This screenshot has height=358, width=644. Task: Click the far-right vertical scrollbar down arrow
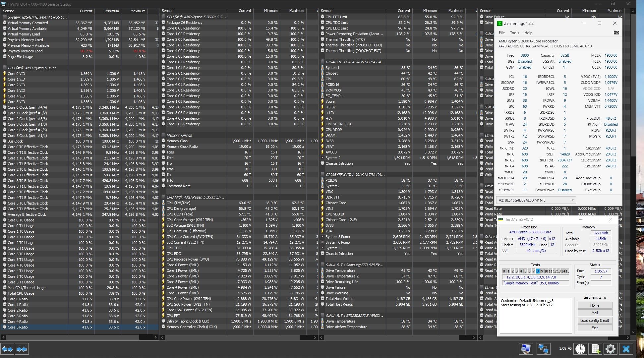pos(633,332)
